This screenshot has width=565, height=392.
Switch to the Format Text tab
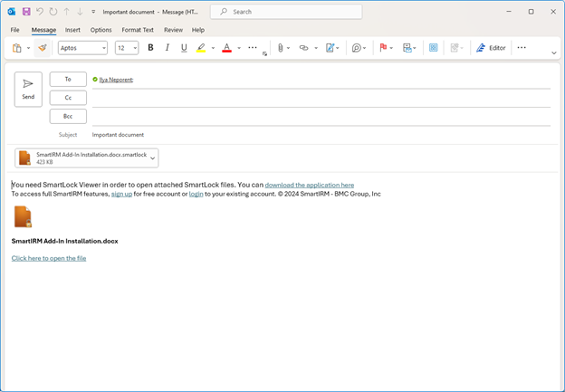click(138, 30)
